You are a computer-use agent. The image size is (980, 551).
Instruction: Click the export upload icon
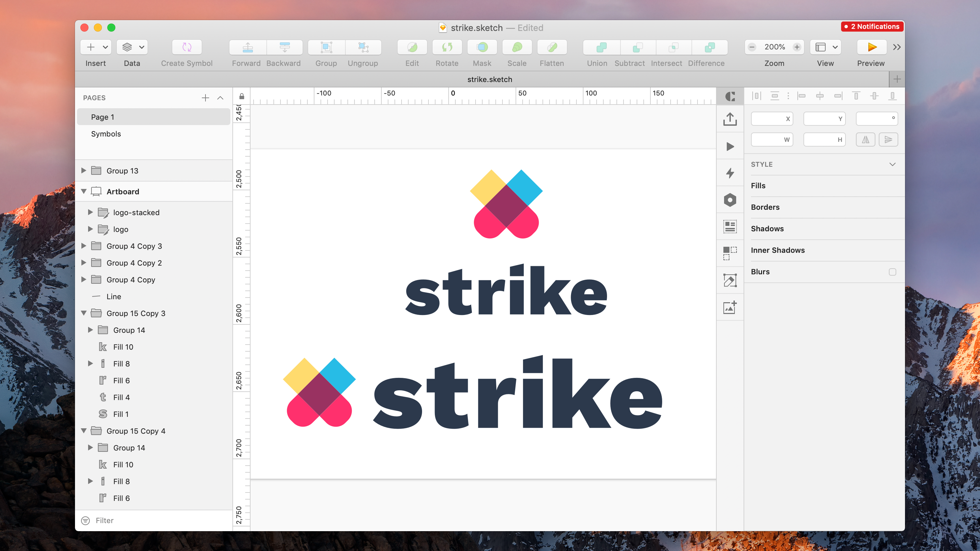[730, 119]
